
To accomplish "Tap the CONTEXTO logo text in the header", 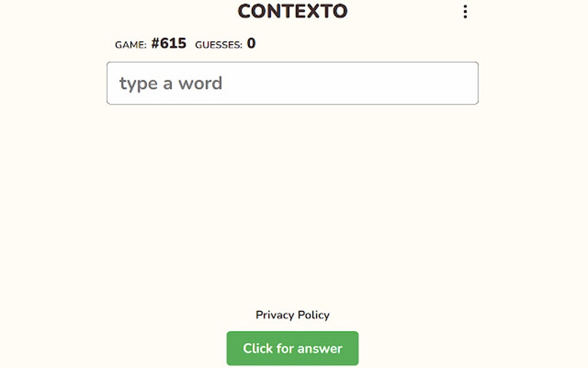I will pos(292,11).
